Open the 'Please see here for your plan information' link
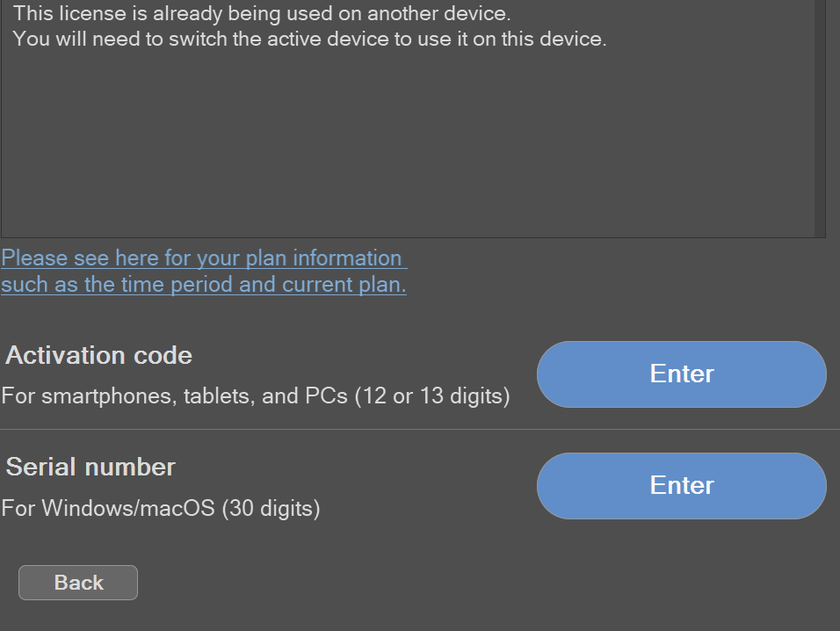 point(201,258)
